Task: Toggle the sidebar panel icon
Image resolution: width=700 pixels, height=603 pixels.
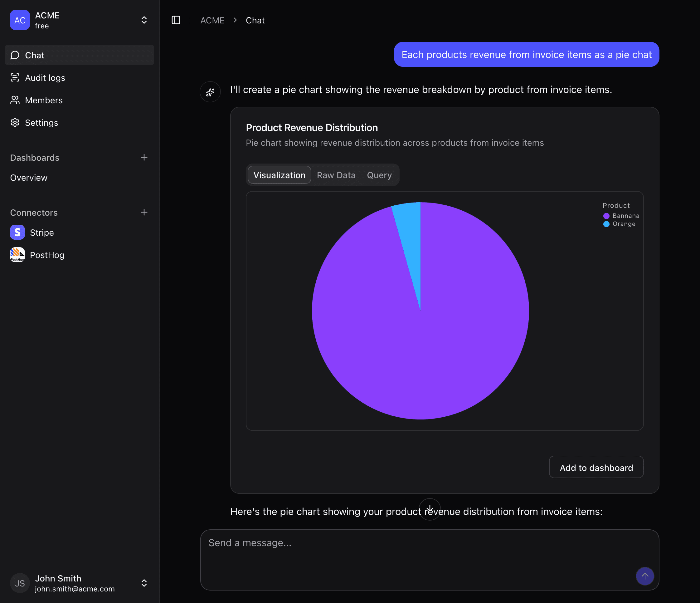Action: tap(176, 20)
